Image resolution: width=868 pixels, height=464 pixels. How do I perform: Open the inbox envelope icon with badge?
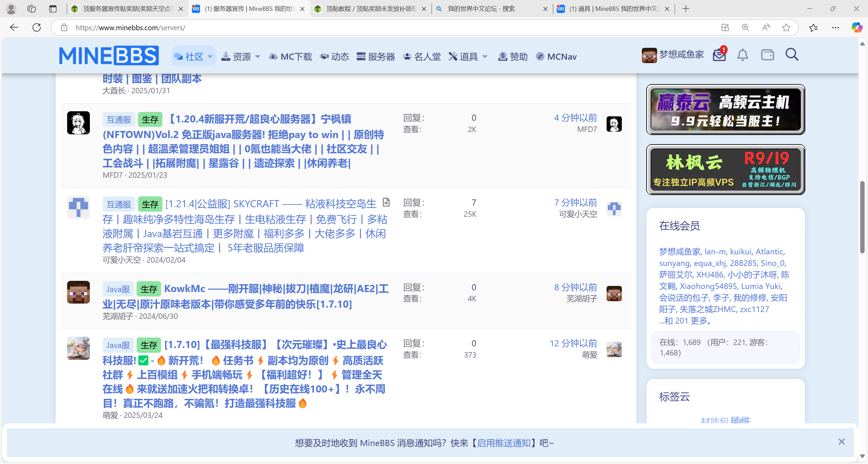pyautogui.click(x=719, y=55)
